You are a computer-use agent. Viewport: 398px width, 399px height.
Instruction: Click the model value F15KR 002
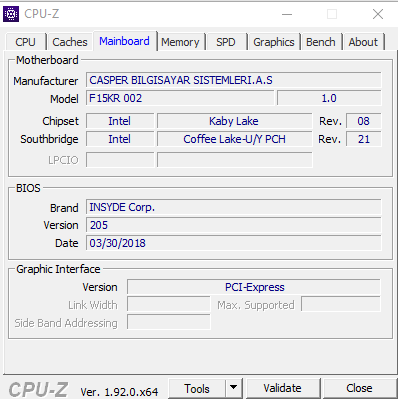[x=180, y=98]
